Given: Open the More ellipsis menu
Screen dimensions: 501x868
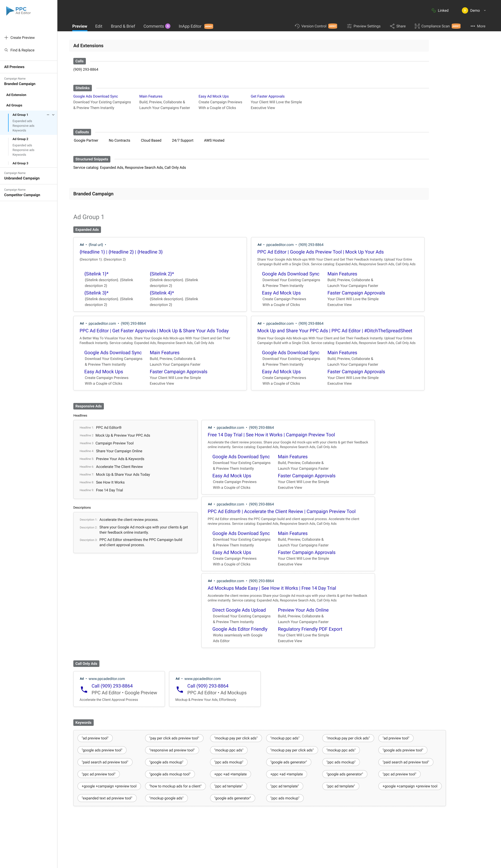Looking at the screenshot, I should click(x=473, y=26).
